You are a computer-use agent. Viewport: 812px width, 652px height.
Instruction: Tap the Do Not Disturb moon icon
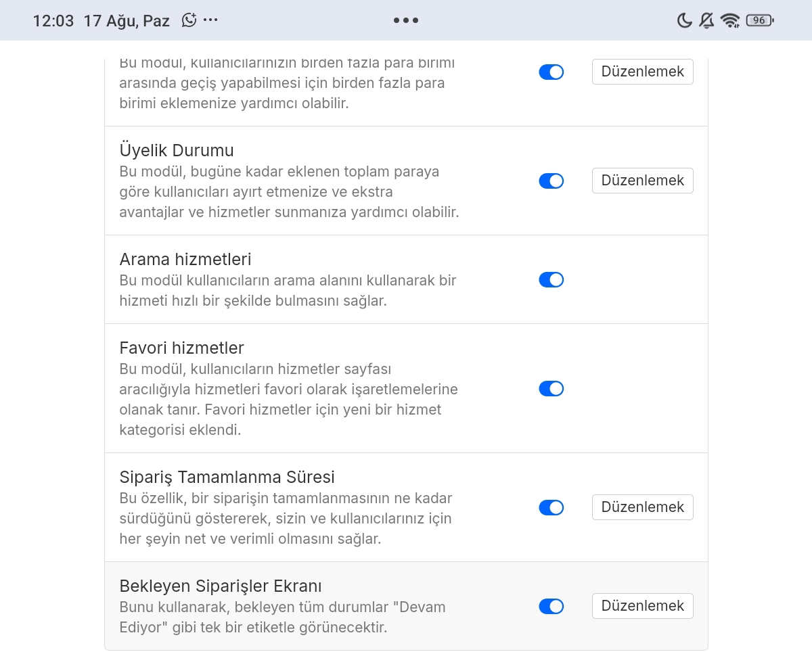(685, 20)
